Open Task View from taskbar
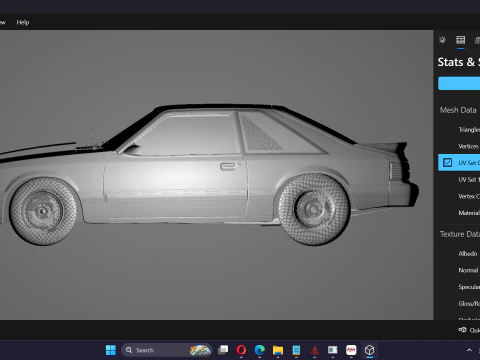Viewport: 480px width, 360px height. coord(223,350)
